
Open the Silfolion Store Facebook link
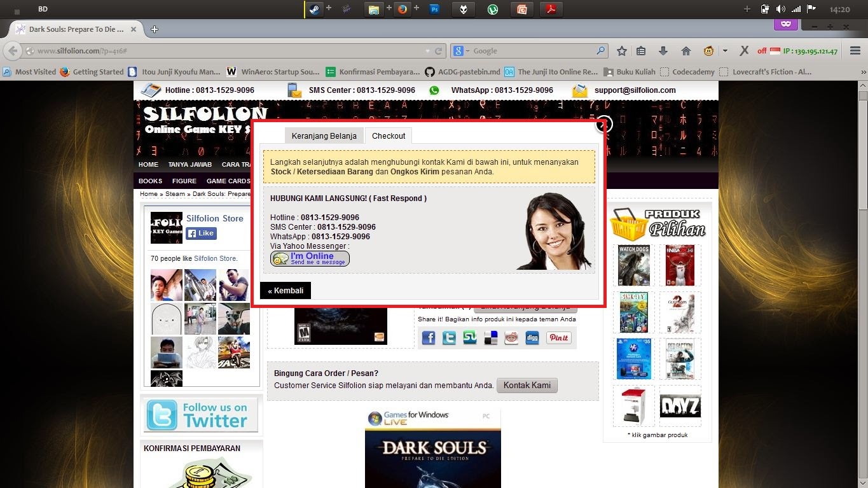click(215, 218)
